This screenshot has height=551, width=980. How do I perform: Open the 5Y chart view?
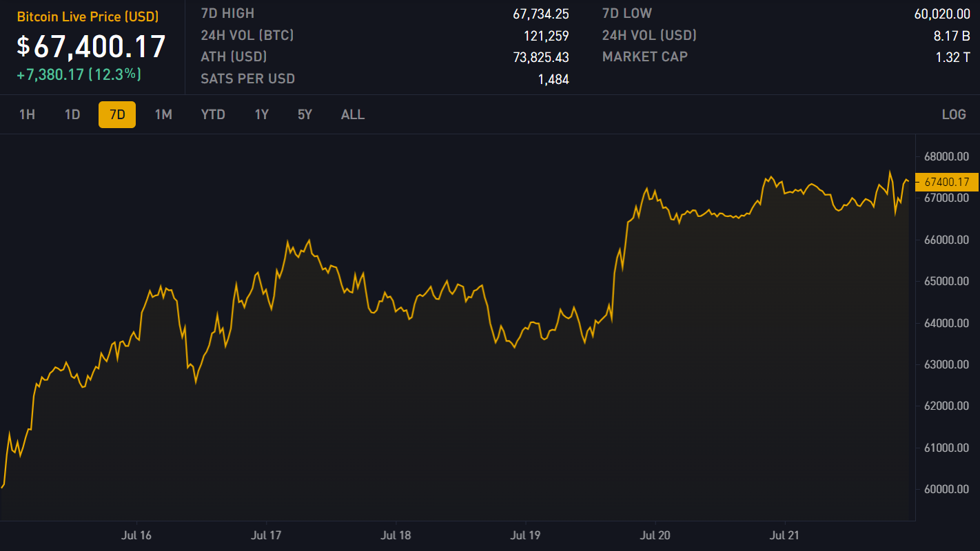[305, 114]
